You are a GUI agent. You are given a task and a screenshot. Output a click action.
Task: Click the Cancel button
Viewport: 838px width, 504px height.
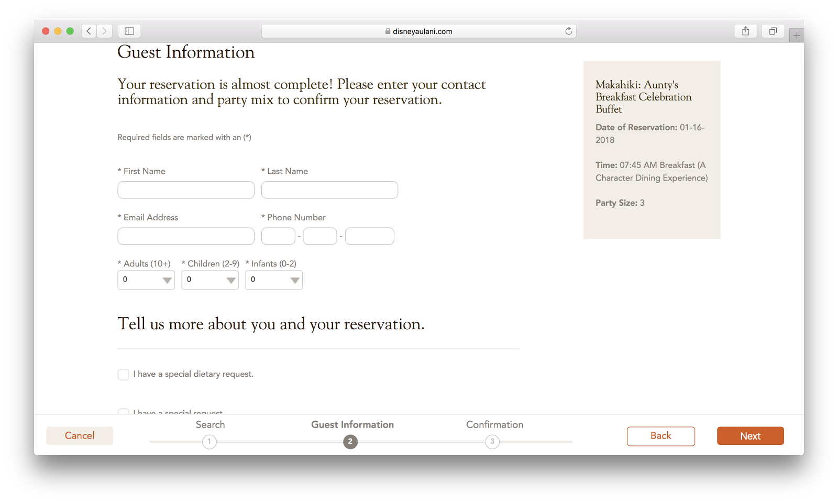click(80, 436)
